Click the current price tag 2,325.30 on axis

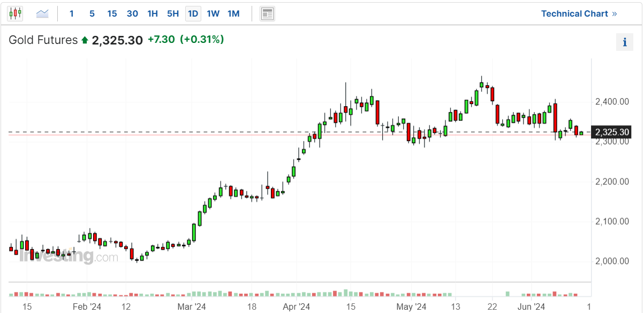(612, 132)
